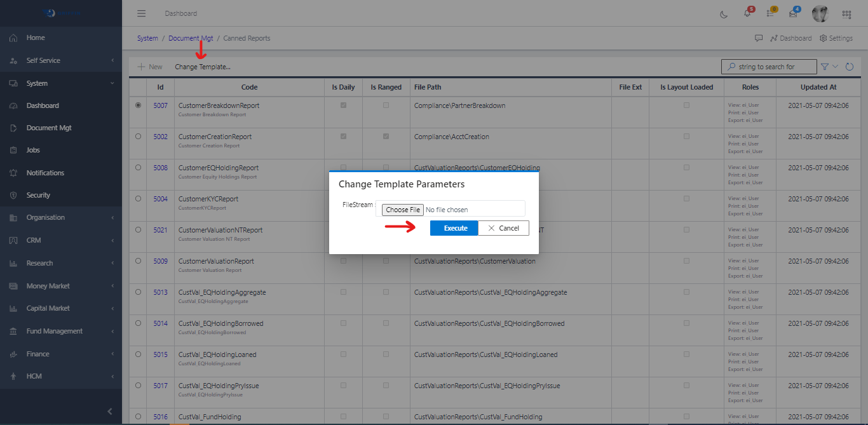Screen dimensions: 868x425
Task: Click the Choose File button
Action: tap(402, 210)
